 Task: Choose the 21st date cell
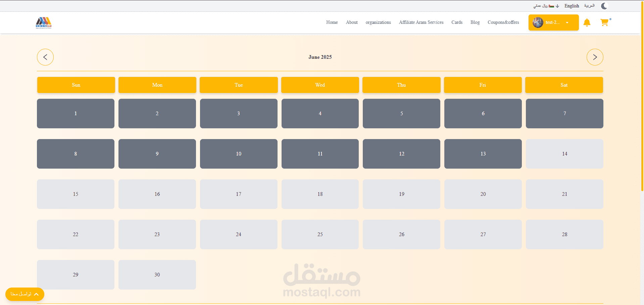[564, 194]
